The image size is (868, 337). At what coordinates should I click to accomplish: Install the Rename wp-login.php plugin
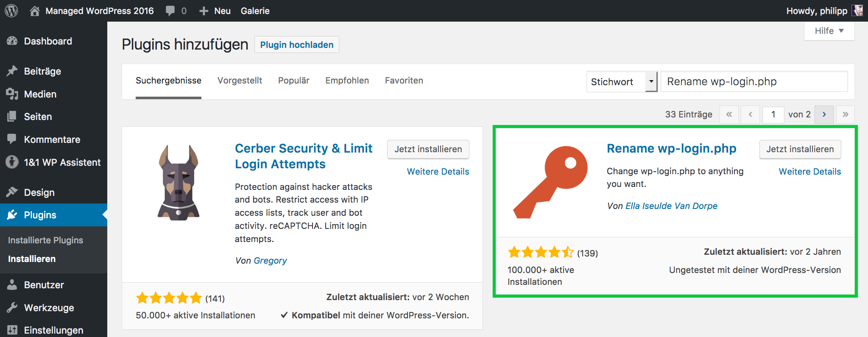pos(800,149)
